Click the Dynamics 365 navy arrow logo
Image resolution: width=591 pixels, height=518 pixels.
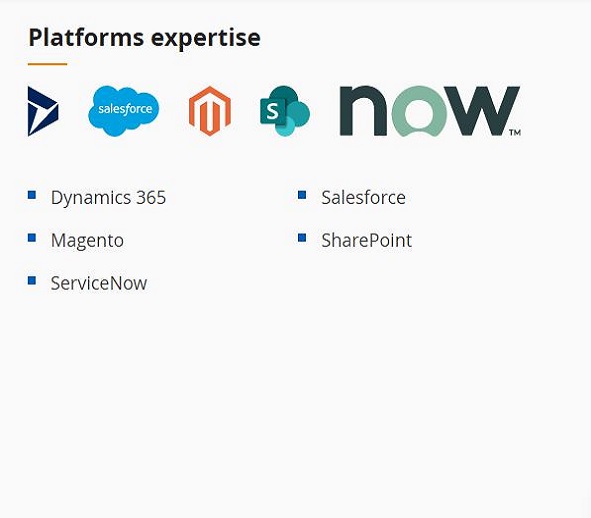coord(43,111)
